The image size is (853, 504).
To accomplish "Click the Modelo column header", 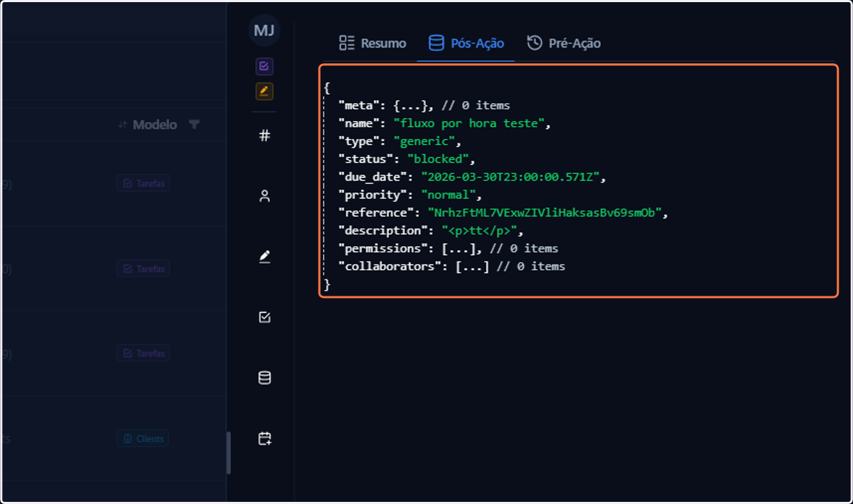I will tap(154, 124).
